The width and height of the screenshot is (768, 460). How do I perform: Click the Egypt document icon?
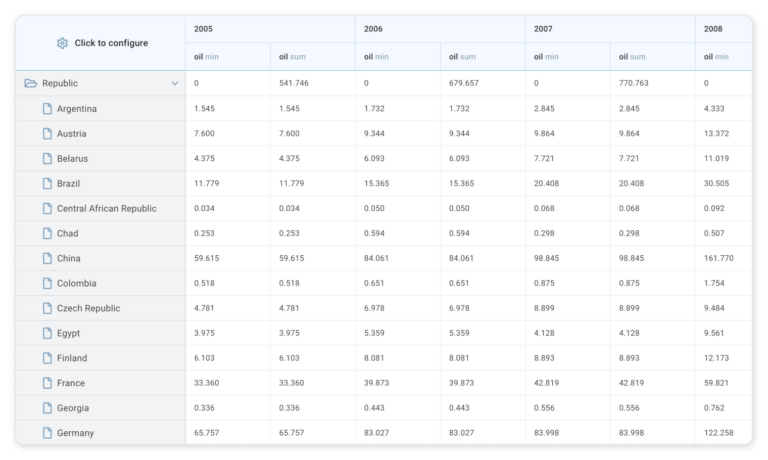[47, 334]
